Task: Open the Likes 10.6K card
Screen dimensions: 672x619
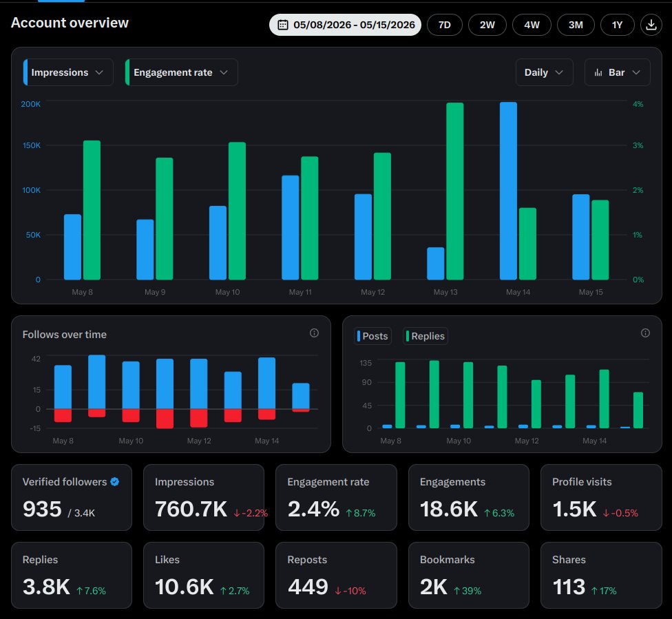Action: (x=204, y=575)
